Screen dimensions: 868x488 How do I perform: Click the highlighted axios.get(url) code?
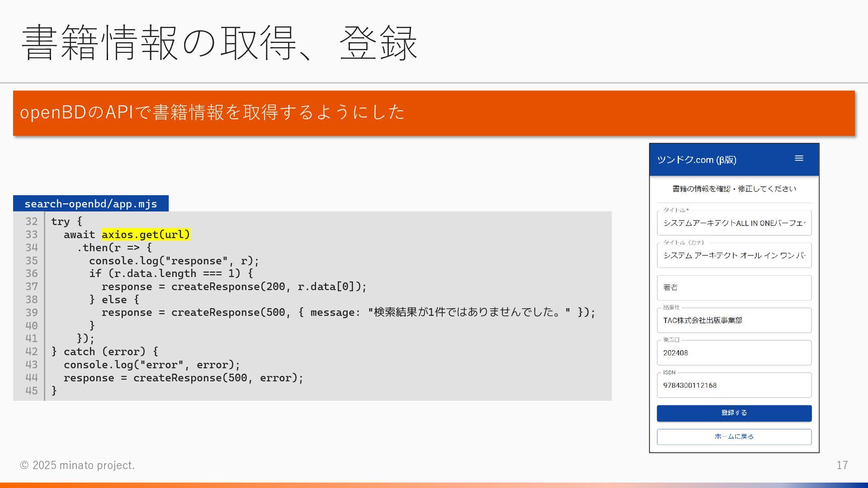coord(146,235)
